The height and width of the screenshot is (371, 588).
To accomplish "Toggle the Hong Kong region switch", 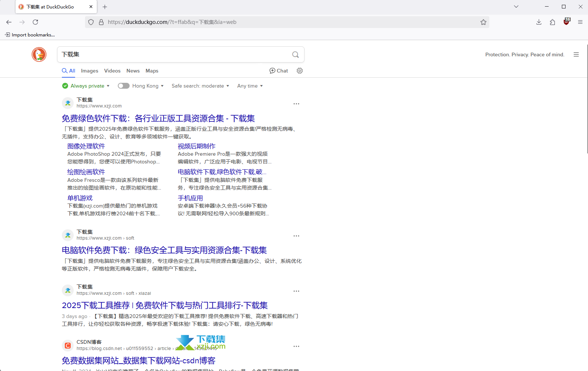I will click(124, 86).
